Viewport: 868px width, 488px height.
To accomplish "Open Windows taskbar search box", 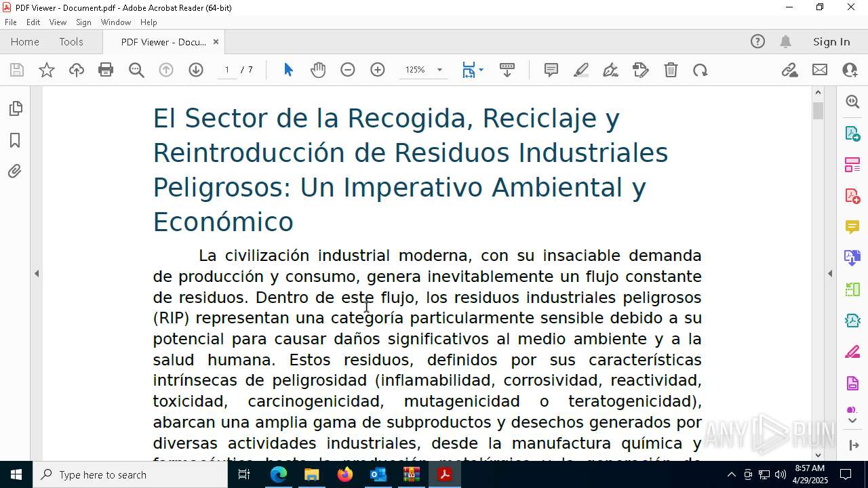I will [x=130, y=474].
